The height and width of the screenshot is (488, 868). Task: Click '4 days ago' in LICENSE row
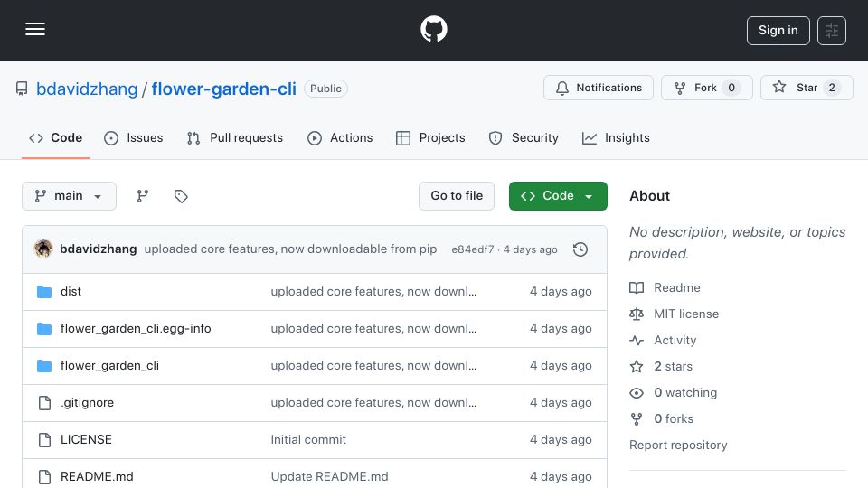tap(561, 440)
